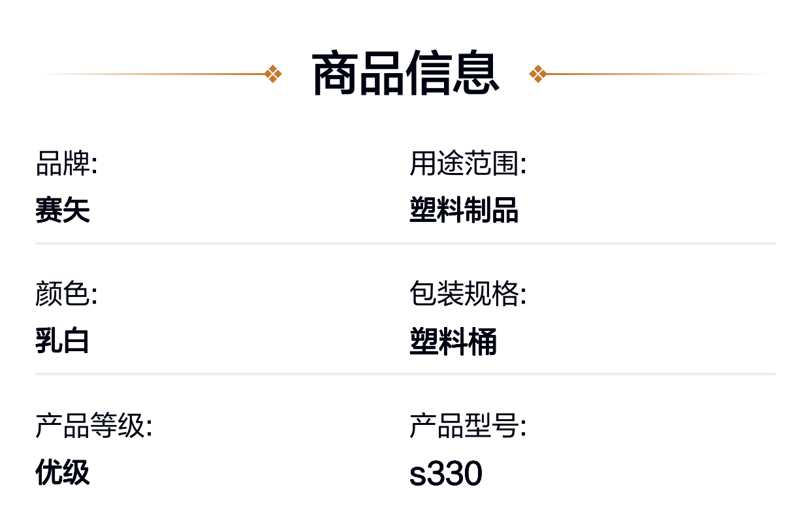Select the 品牌 label
Image resolution: width=811 pixels, height=532 pixels.
click(x=67, y=163)
